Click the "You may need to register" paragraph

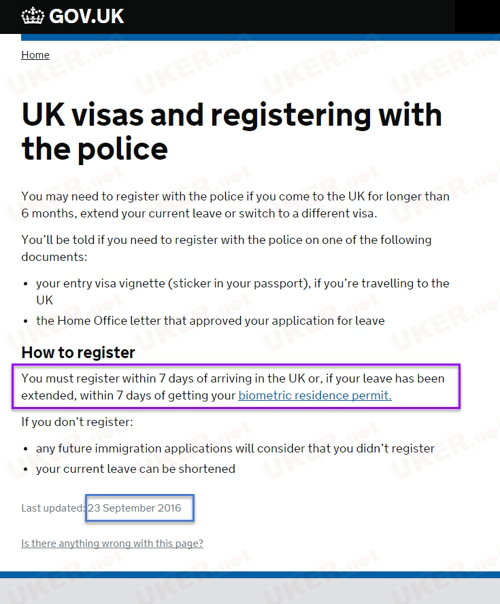[x=235, y=205]
